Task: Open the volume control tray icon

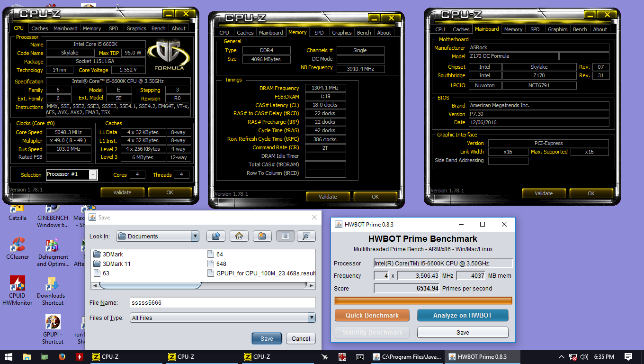Action: (585, 357)
